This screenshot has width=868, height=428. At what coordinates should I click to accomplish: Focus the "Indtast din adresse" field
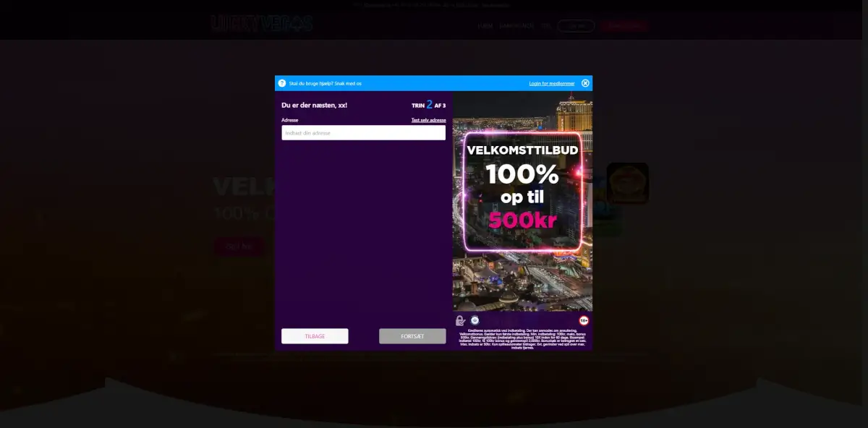pyautogui.click(x=363, y=133)
